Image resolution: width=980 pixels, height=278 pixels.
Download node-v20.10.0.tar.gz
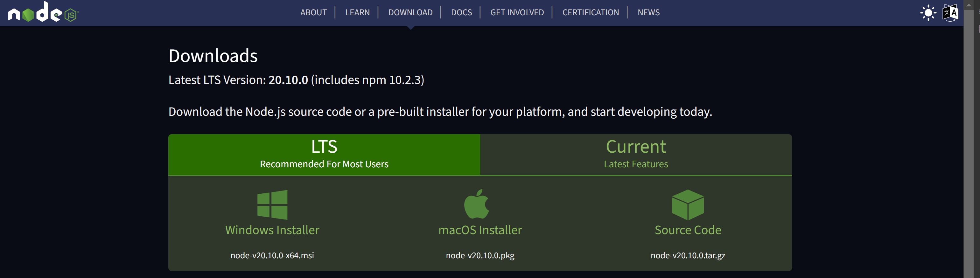click(688, 255)
